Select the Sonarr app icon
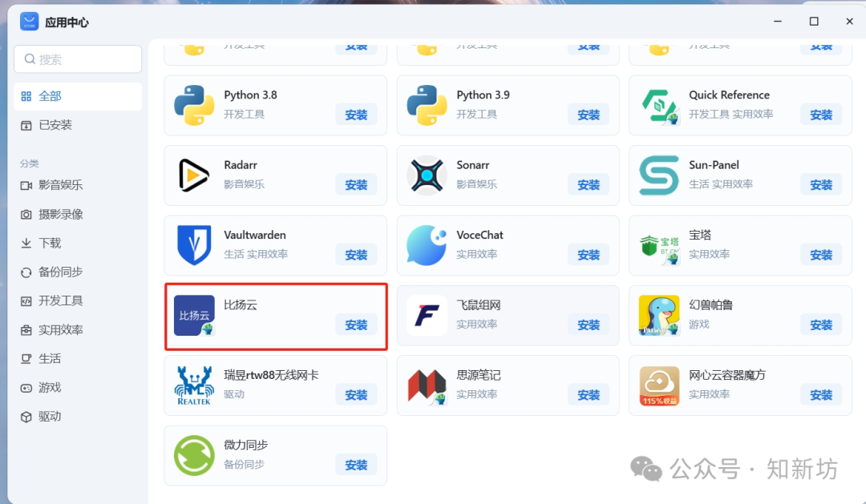866x504 pixels. [x=427, y=175]
